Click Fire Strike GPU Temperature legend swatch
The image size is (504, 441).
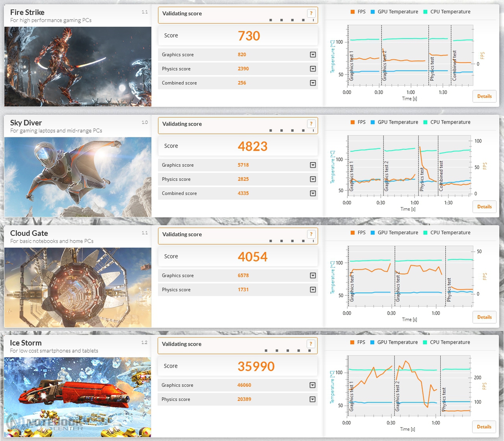tap(372, 12)
